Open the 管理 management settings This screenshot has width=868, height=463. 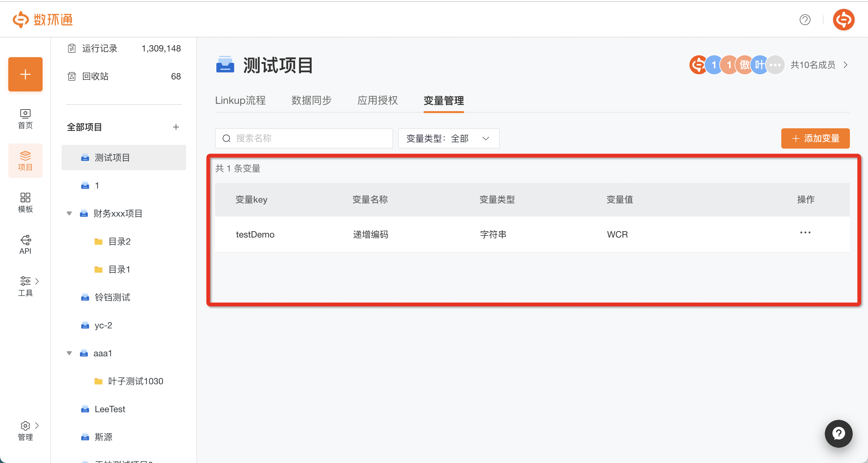(25, 431)
